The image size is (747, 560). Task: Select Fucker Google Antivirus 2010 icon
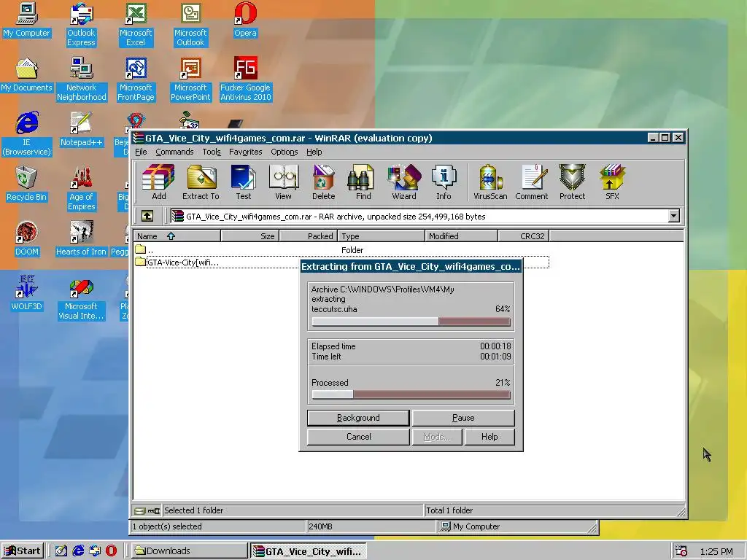pos(245,79)
